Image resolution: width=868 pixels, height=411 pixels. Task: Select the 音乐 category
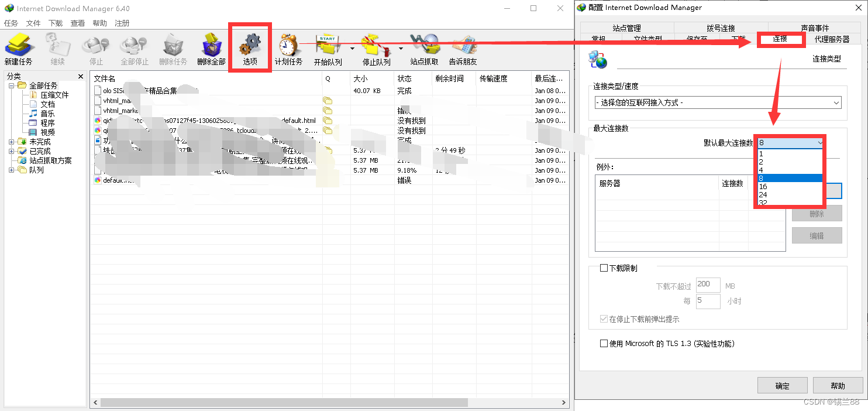click(x=47, y=114)
